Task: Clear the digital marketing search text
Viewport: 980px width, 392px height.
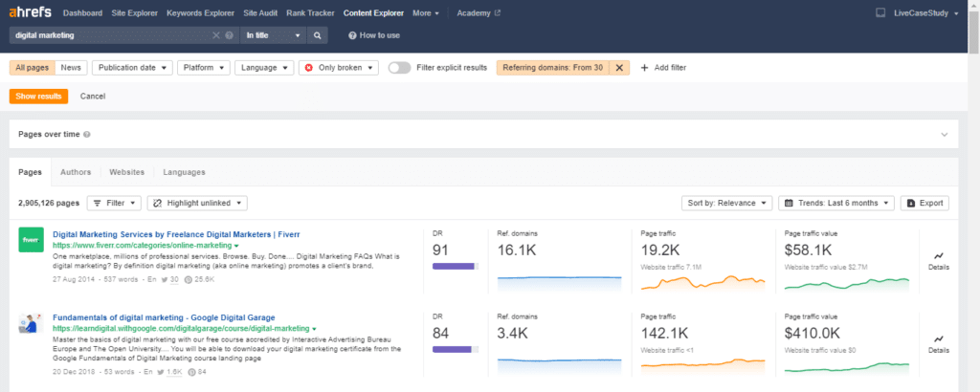Action: [216, 35]
